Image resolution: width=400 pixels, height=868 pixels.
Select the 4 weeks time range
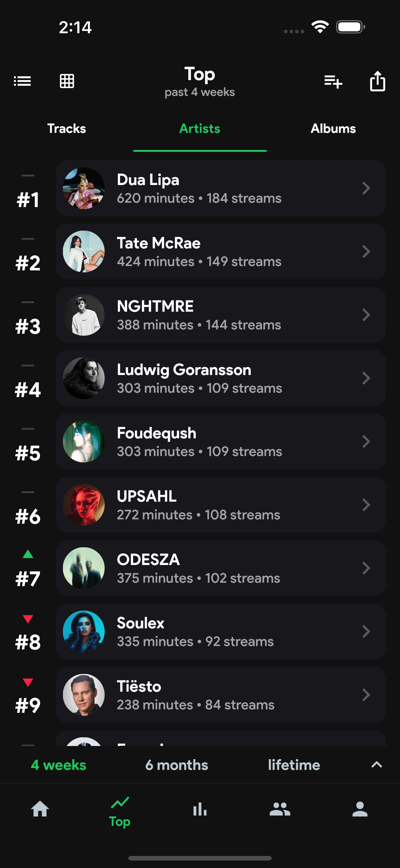pos(59,765)
